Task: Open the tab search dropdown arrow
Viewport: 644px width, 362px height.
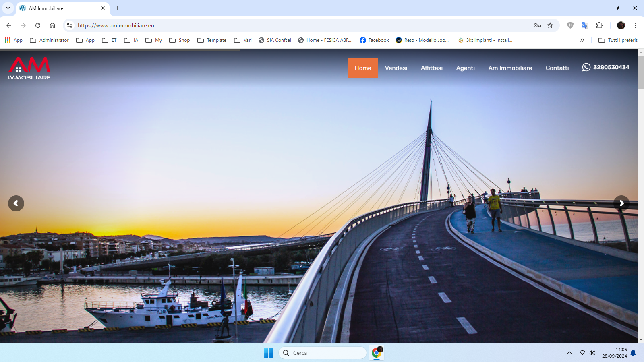Action: pos(8,8)
